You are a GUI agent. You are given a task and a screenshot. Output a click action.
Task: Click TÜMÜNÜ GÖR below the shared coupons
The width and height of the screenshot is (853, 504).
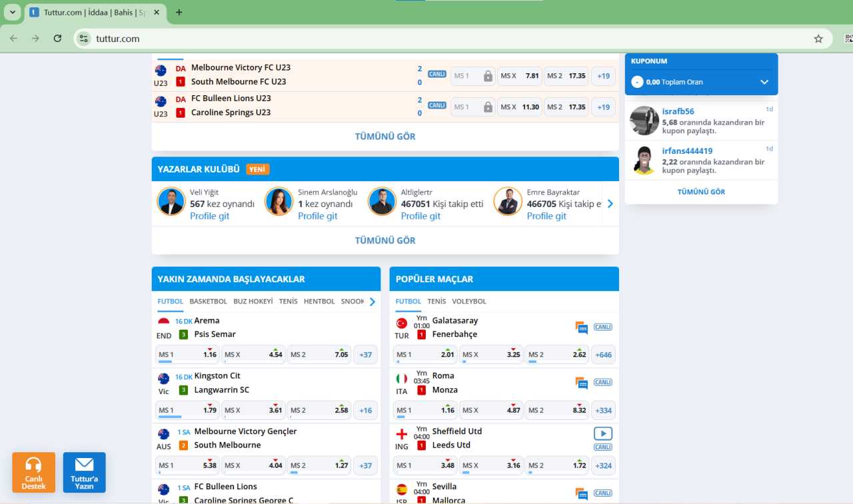click(x=701, y=192)
